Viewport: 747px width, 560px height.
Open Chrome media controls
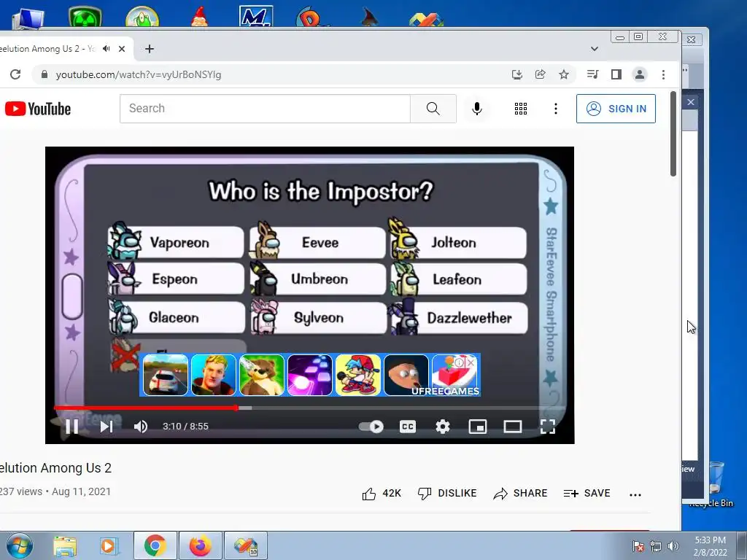tap(592, 74)
